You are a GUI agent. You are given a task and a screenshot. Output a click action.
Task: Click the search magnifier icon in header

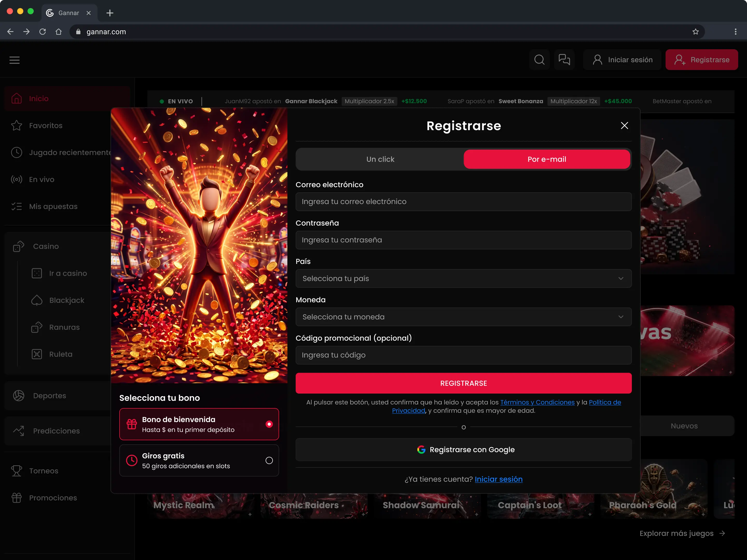click(539, 60)
